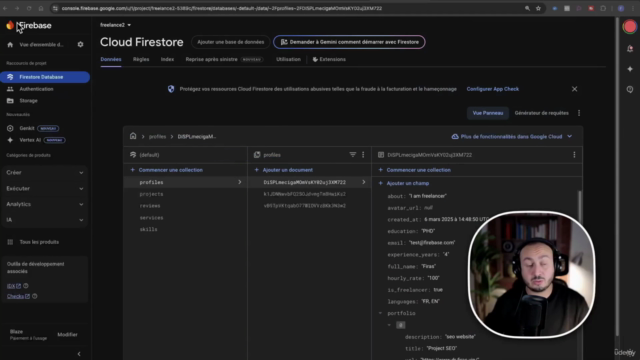
Task: Click the Firebase logo
Action: (x=29, y=25)
